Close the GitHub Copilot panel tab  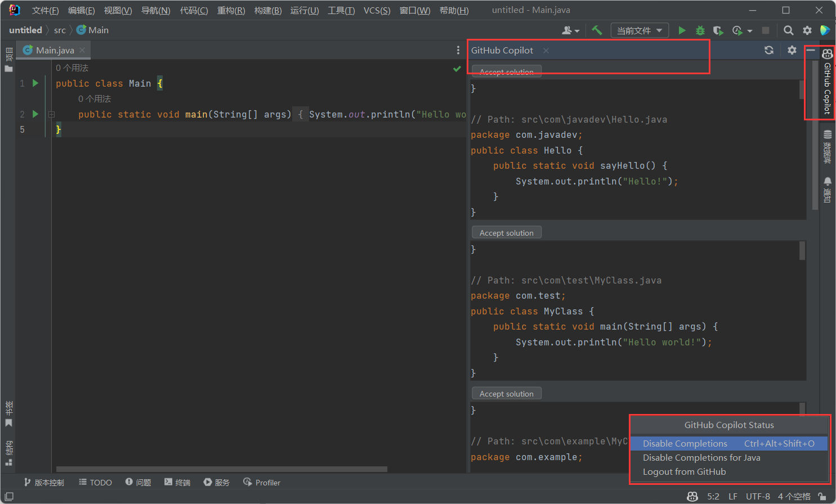(546, 51)
